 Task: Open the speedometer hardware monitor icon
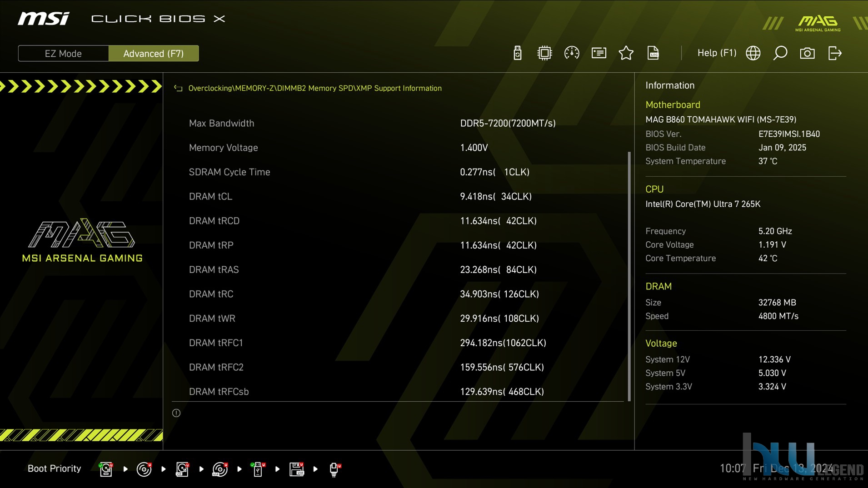click(x=571, y=53)
